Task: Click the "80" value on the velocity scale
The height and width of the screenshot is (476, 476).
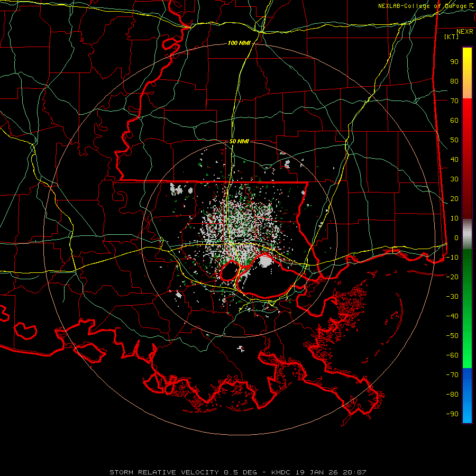Action: 454,81
